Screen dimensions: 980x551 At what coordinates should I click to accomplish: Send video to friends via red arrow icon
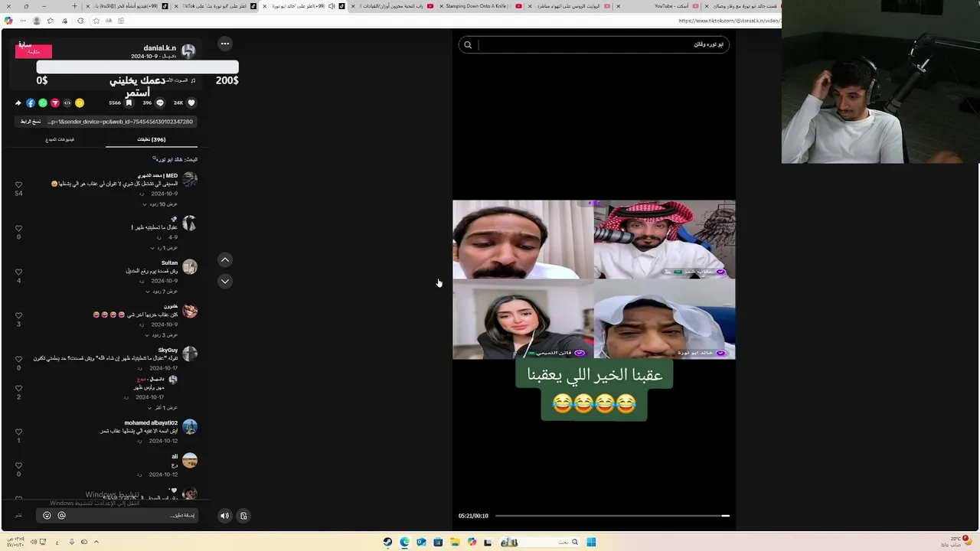point(55,103)
